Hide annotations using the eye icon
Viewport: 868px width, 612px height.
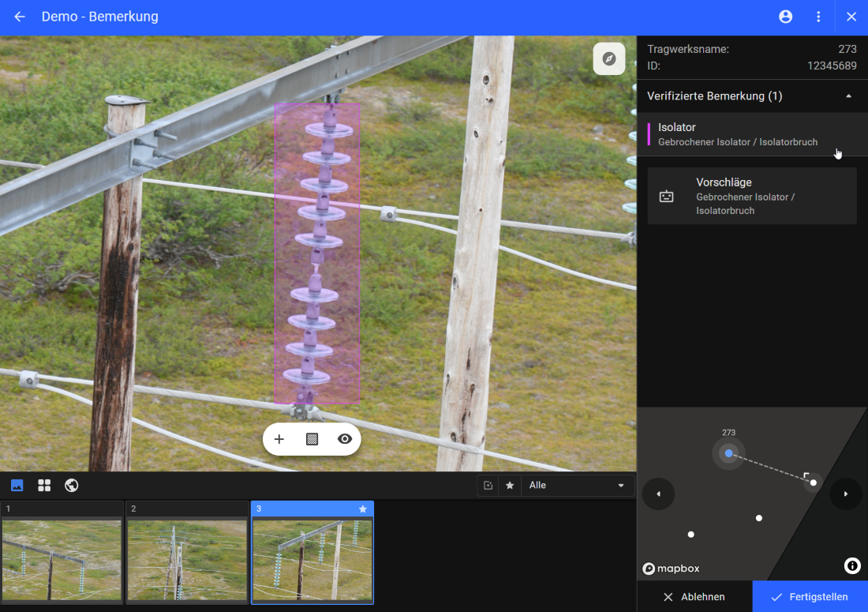pyautogui.click(x=345, y=439)
